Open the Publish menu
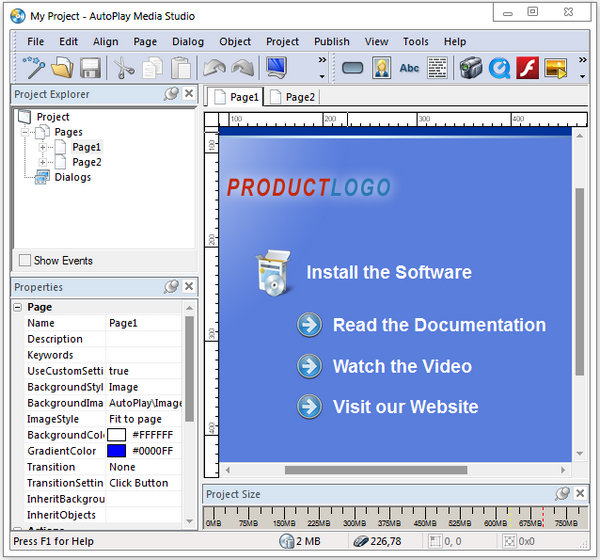Screen dimensions: 600x560 pyautogui.click(x=331, y=42)
